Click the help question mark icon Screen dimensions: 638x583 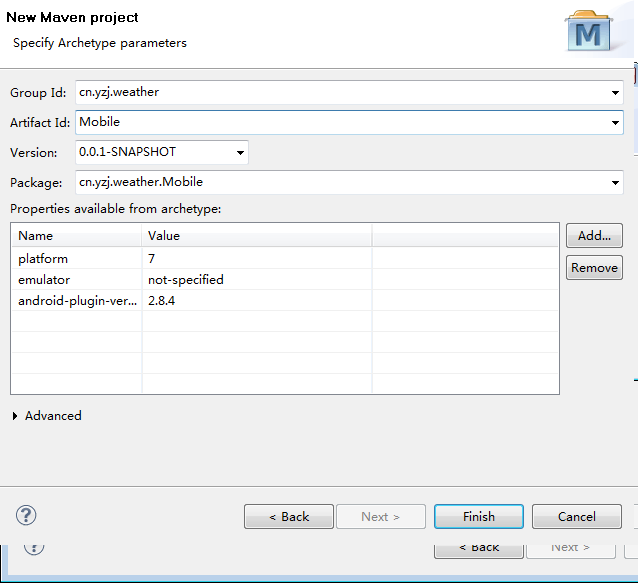pos(26,516)
